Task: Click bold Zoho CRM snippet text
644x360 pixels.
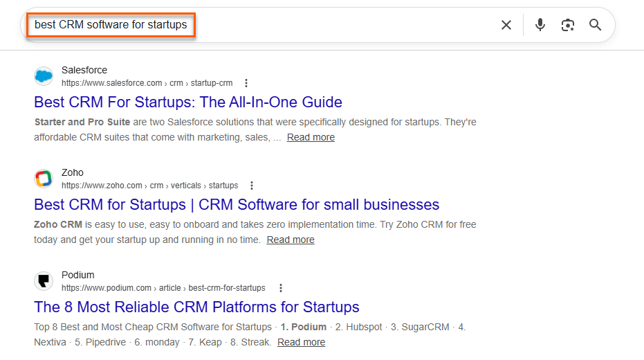Action: (58, 224)
